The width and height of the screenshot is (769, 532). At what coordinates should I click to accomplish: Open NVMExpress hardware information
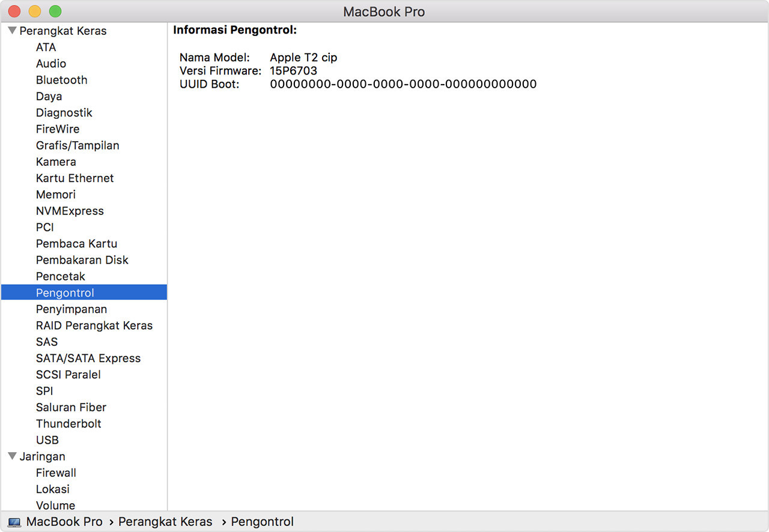(70, 211)
